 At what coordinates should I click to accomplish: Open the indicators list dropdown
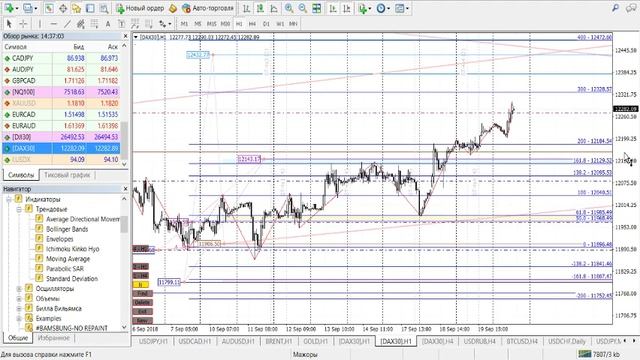tap(364, 8)
